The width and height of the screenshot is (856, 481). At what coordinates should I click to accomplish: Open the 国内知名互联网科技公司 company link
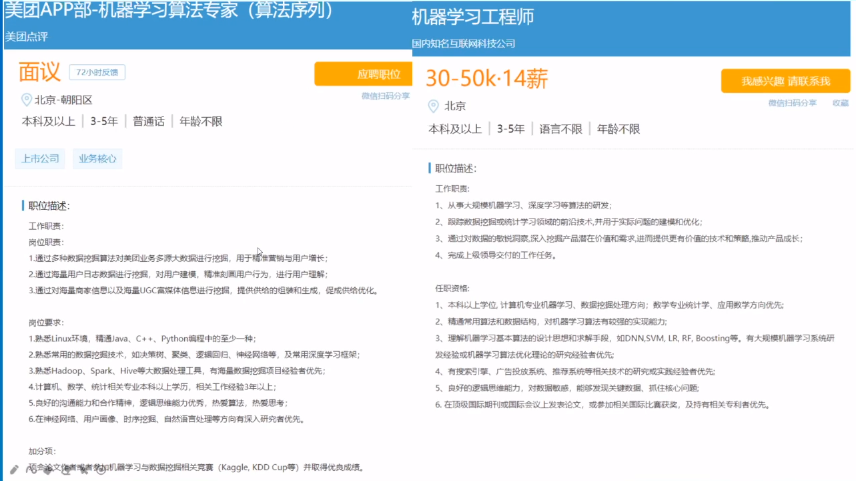(x=463, y=44)
